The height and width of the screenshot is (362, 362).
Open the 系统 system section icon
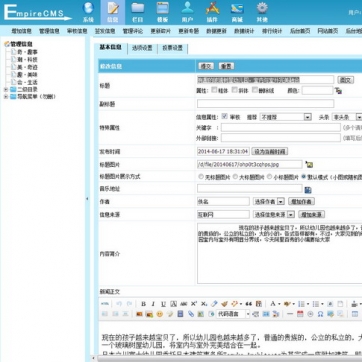pyautogui.click(x=88, y=12)
